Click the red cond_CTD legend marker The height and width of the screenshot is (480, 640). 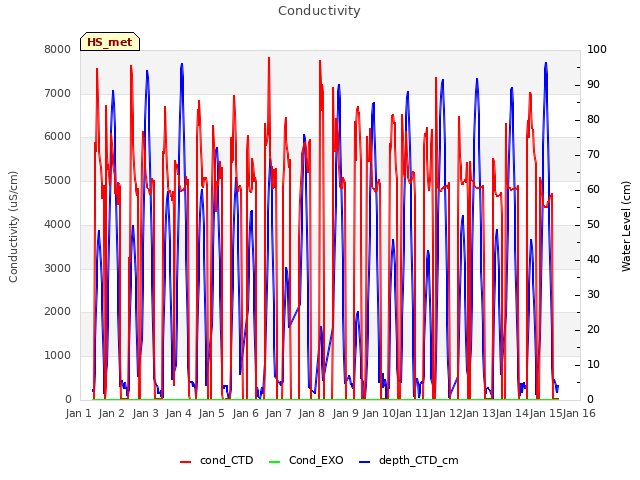[x=185, y=462]
